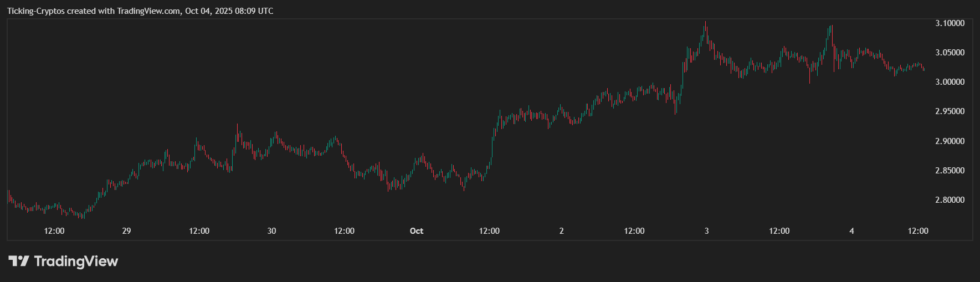Screen dimensions: 980x282
Task: Click the 3.00000 price level label
Action: (x=950, y=82)
